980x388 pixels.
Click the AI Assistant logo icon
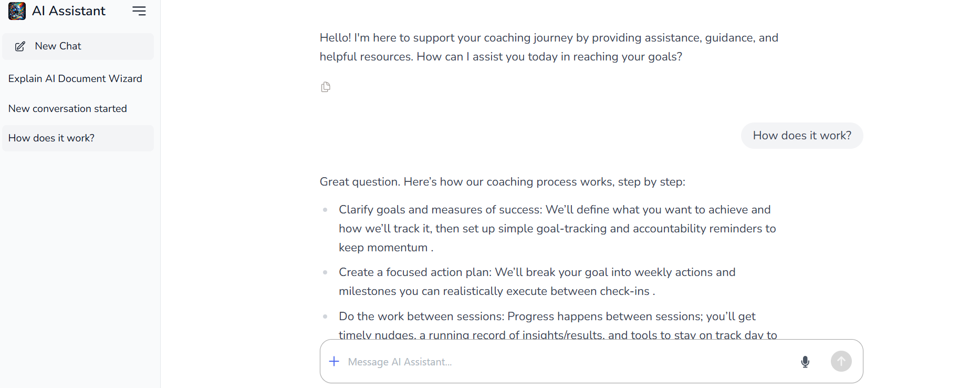[x=17, y=11]
